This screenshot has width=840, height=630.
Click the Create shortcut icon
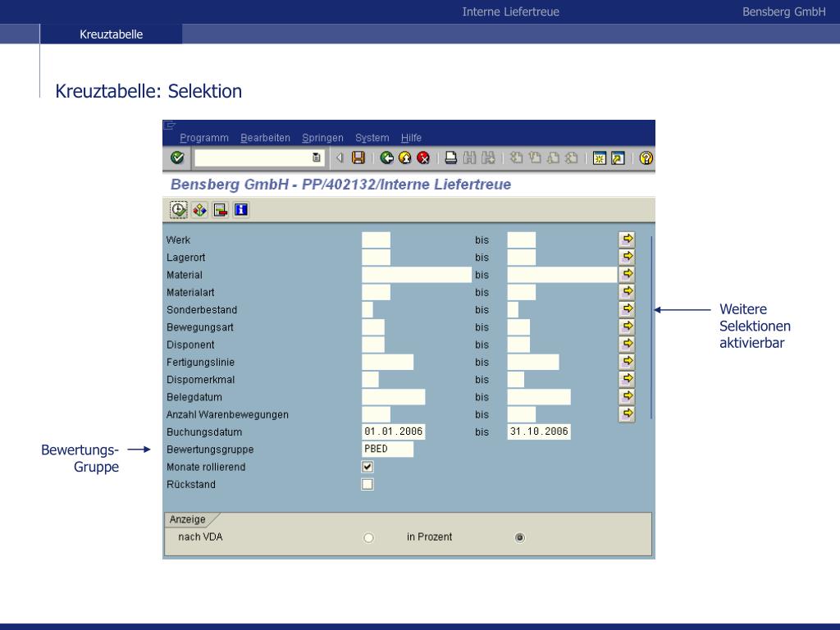(x=618, y=158)
